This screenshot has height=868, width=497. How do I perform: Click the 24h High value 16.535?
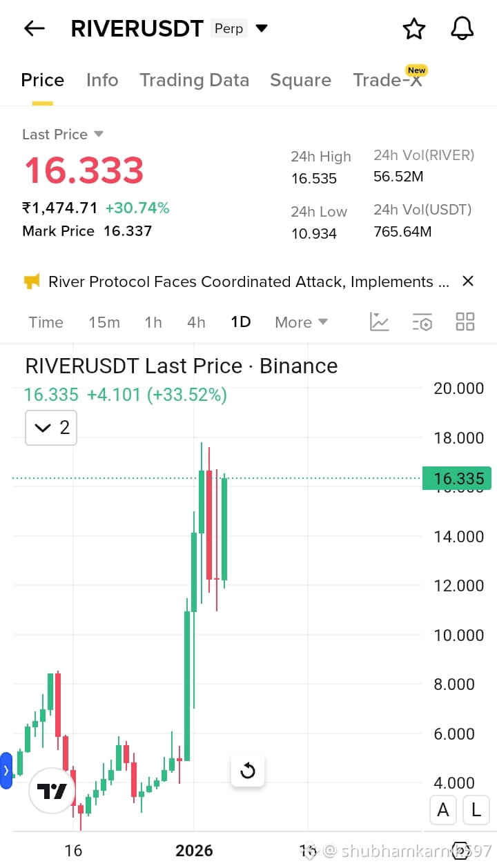pyautogui.click(x=314, y=179)
